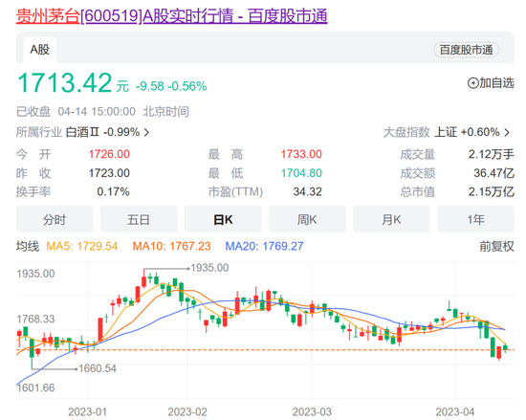
Task: Click the 市盈(TTM) value 34.32
Action: [307, 191]
